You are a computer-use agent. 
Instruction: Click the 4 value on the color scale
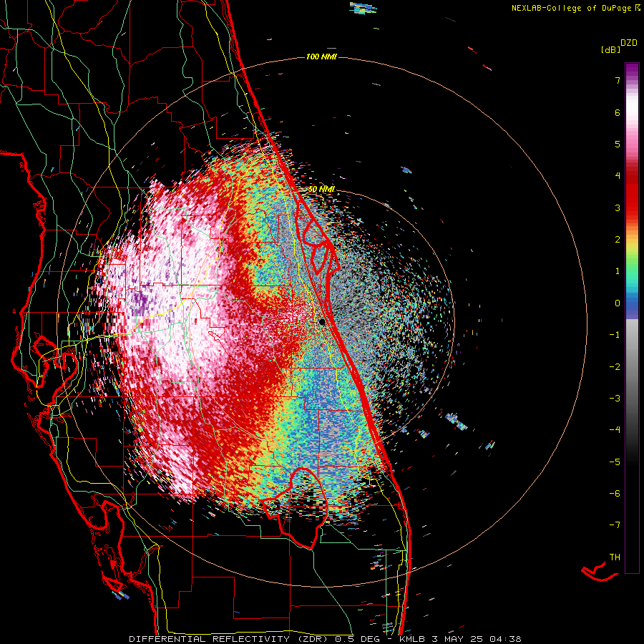tap(618, 176)
